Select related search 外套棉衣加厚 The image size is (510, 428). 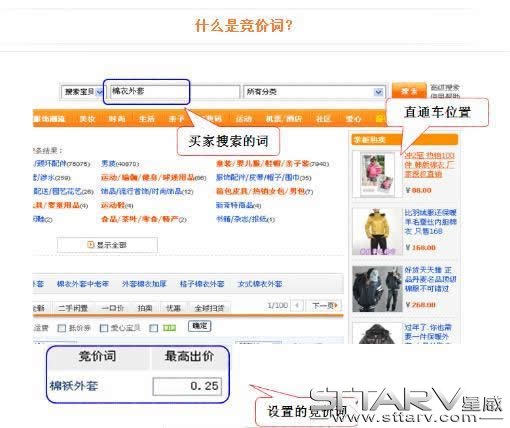[144, 284]
